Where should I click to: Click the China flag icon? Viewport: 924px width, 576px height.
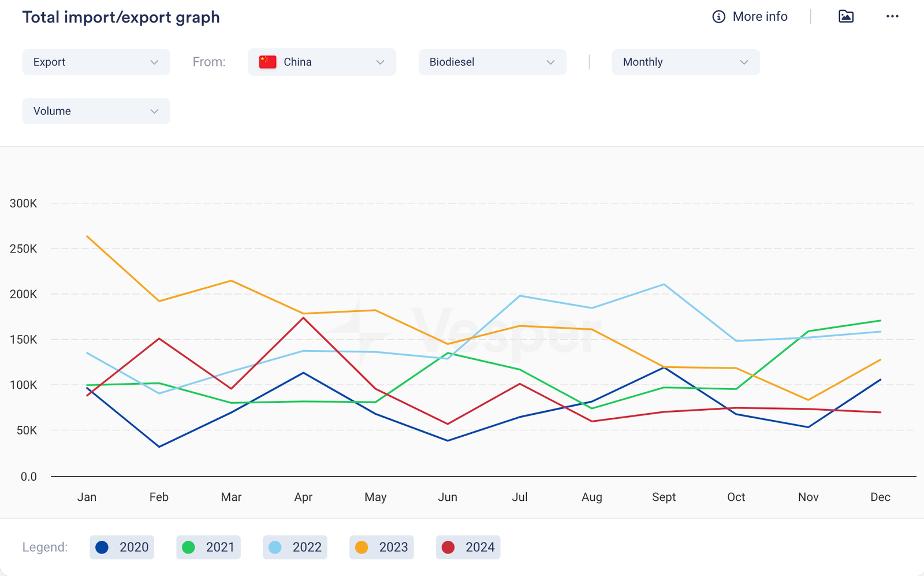click(x=267, y=62)
